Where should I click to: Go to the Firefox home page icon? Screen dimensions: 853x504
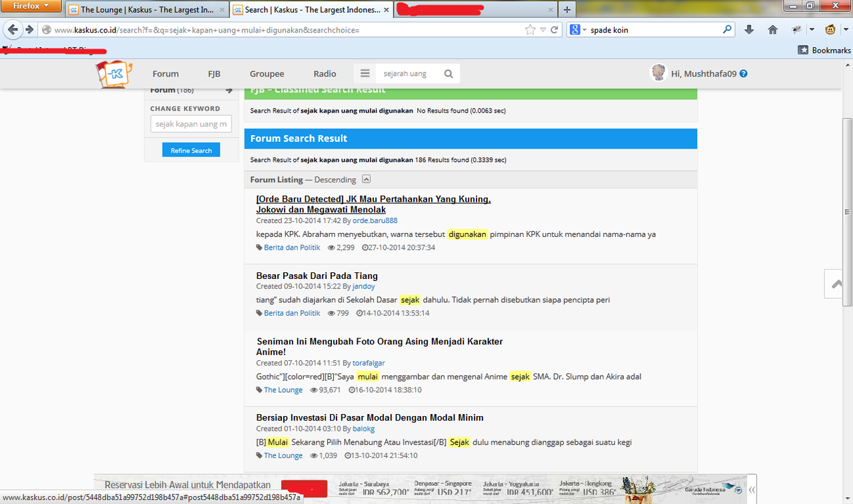pos(772,30)
